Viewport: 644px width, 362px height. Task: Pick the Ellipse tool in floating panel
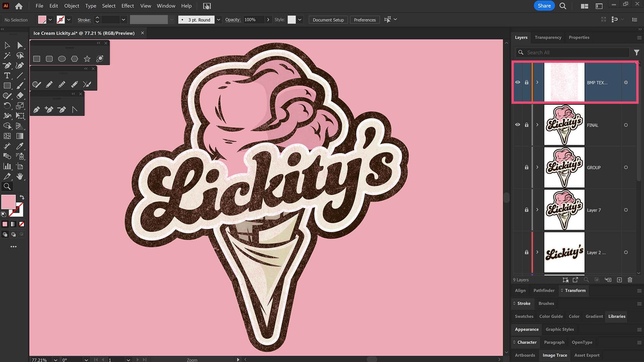click(x=62, y=59)
